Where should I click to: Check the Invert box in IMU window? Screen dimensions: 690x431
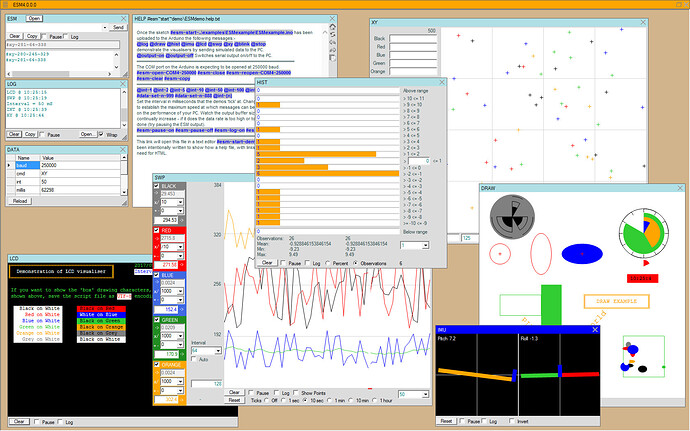(511, 421)
